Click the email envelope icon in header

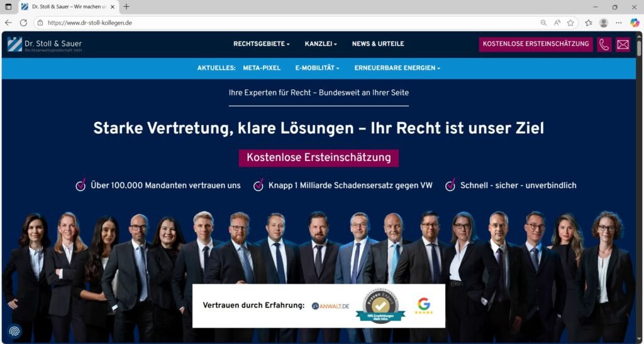(623, 44)
